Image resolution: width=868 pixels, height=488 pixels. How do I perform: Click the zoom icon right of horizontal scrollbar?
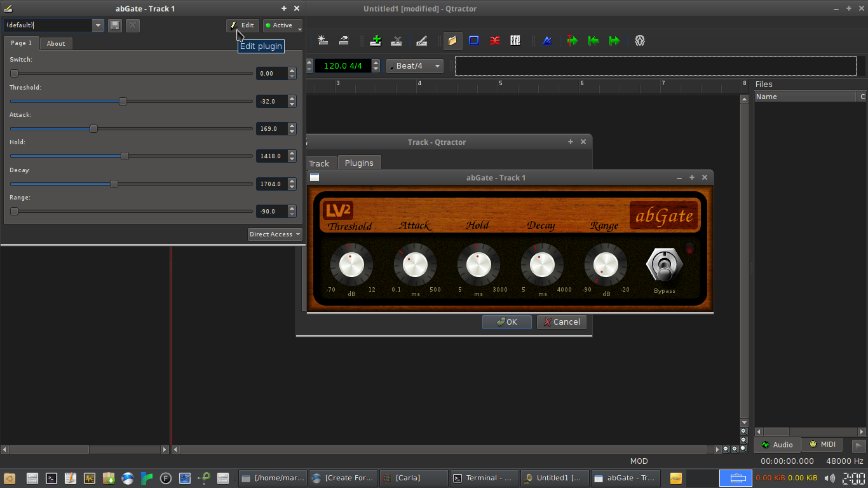coord(726,449)
